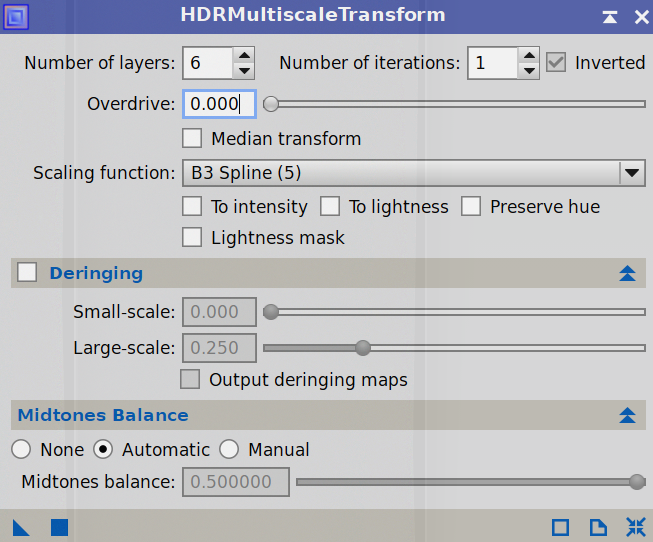Increase the Number of layers value

pyautogui.click(x=243, y=54)
